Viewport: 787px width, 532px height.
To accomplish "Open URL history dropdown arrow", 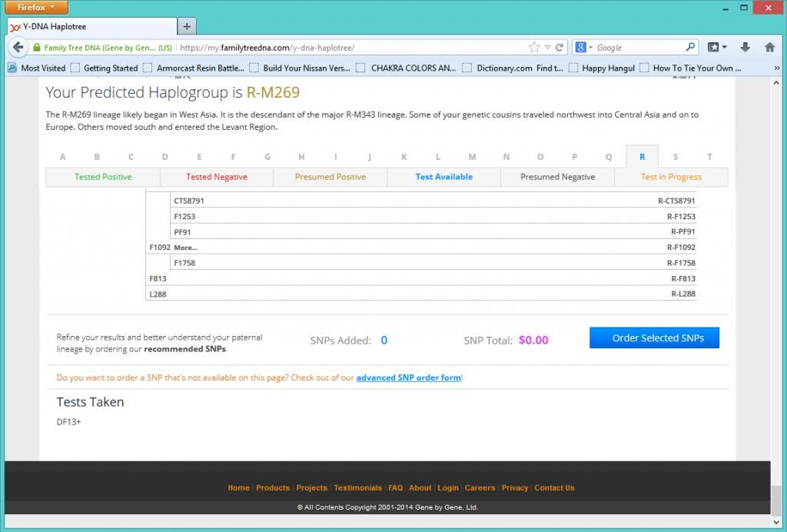I will click(x=547, y=48).
